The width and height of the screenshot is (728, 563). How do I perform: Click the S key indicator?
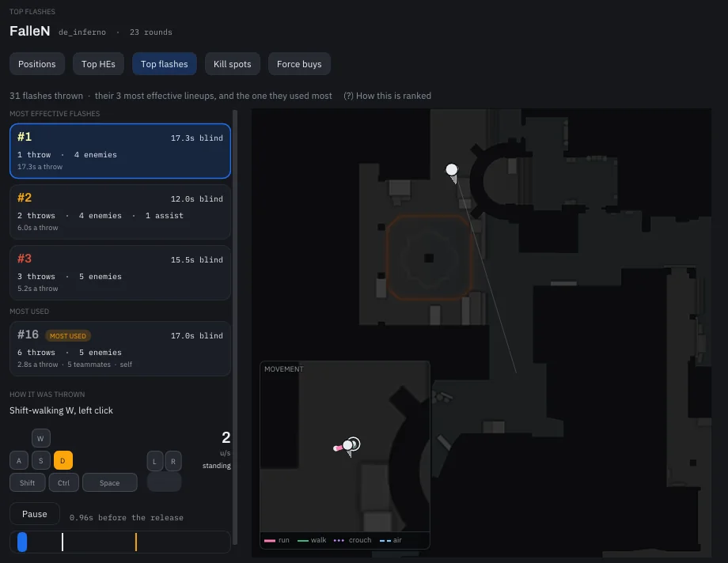click(x=41, y=460)
